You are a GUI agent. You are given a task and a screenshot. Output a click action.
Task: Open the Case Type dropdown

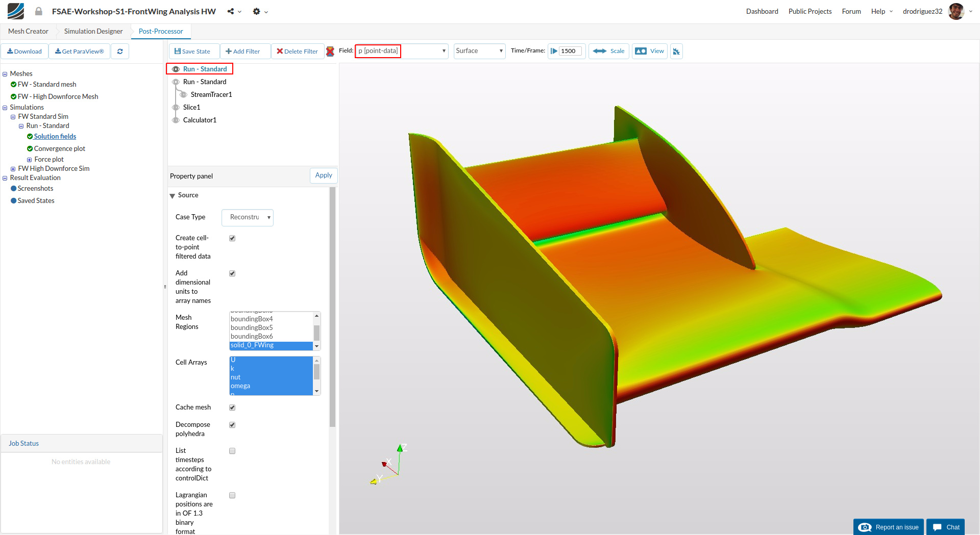pos(248,218)
